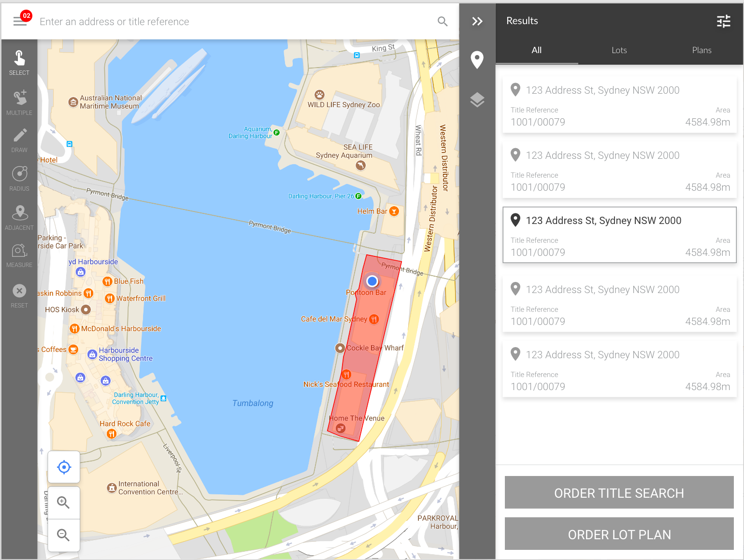Click Aquarium Darling Harbour ferry marker
The image size is (744, 560).
click(x=277, y=132)
